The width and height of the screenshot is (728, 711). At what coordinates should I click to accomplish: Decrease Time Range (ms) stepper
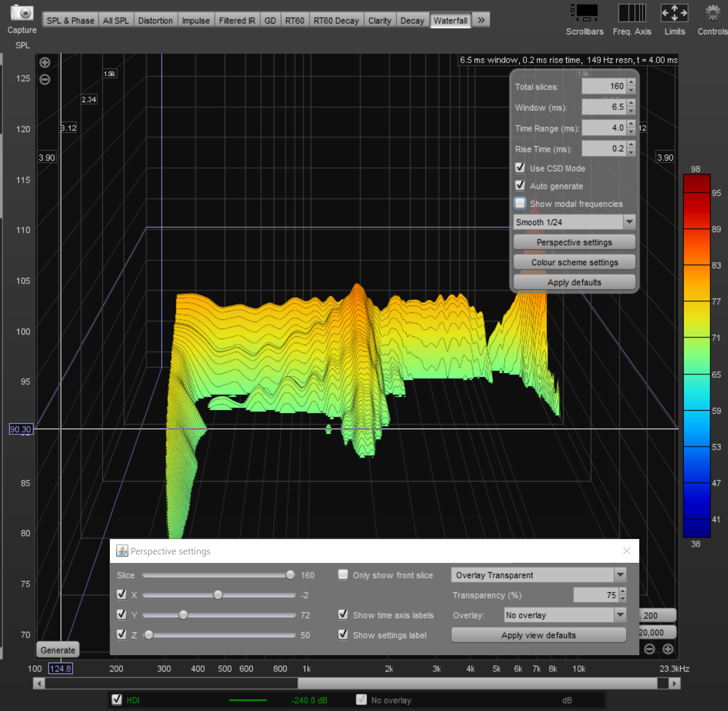631,132
